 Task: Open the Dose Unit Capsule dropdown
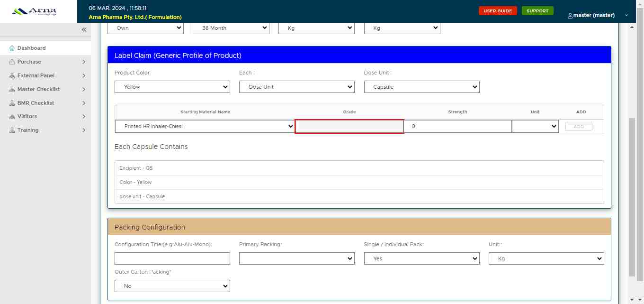[x=421, y=87]
